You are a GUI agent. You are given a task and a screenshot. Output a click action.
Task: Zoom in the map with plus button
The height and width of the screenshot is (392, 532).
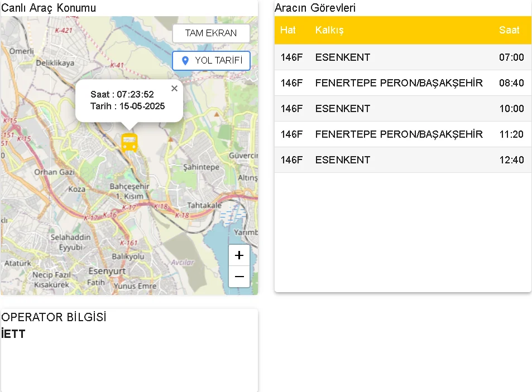[239, 255]
